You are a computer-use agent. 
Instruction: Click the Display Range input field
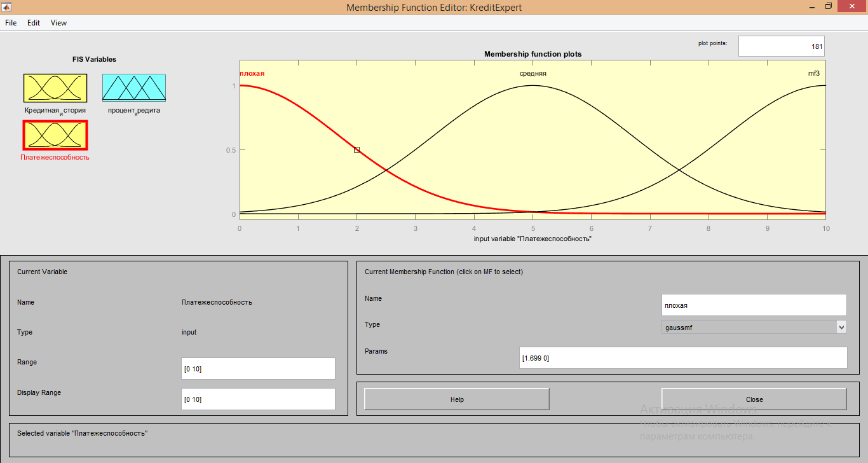(258, 399)
